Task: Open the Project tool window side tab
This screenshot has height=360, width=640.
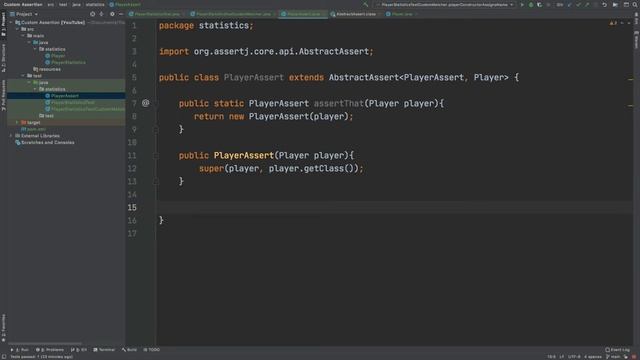Action: pos(3,24)
